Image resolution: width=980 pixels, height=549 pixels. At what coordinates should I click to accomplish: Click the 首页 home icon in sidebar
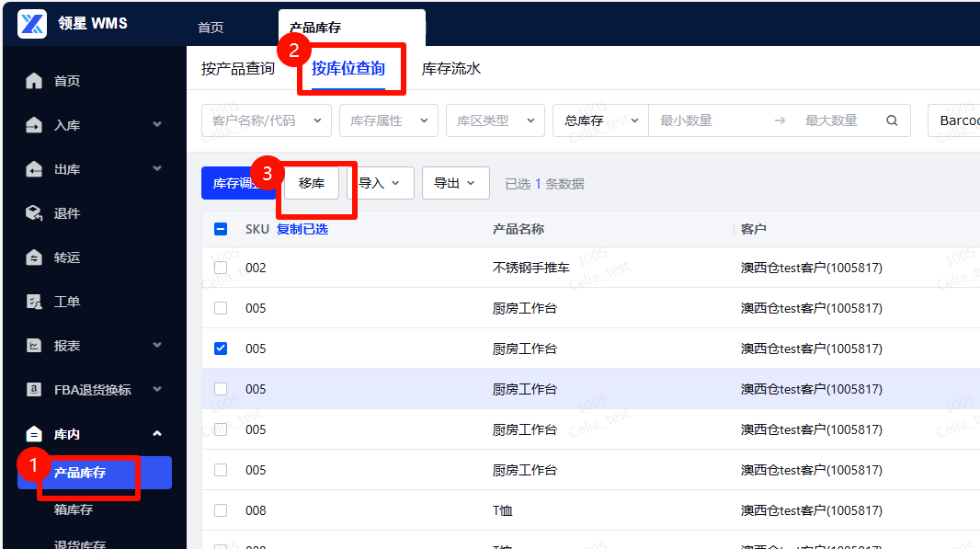[34, 81]
